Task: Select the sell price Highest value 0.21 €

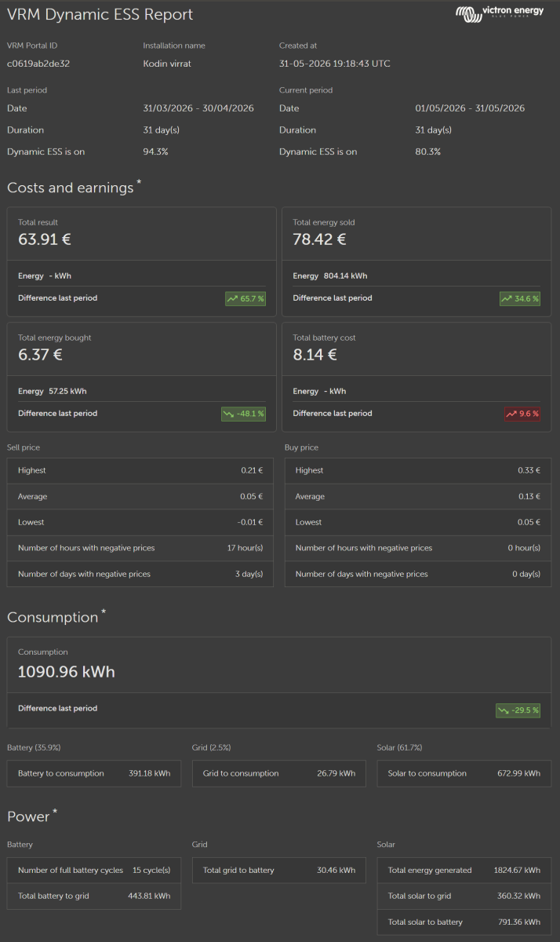Action: click(252, 470)
